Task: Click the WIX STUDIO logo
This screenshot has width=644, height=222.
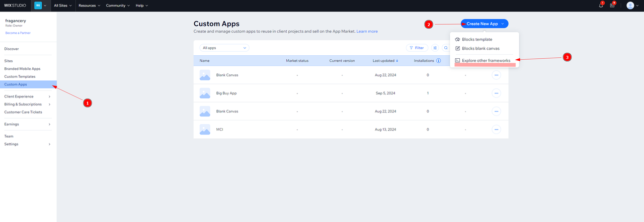Action: click(x=15, y=6)
